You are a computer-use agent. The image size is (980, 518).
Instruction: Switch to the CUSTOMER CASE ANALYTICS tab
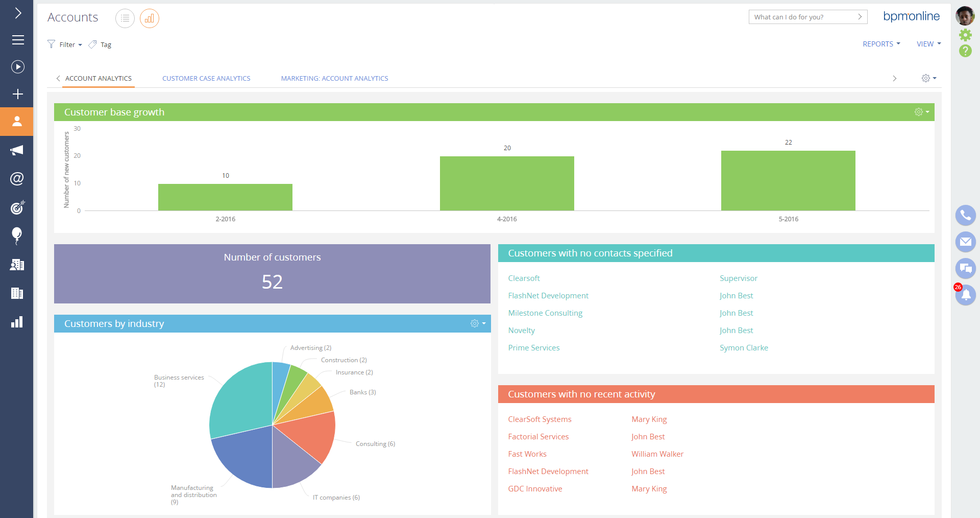click(206, 78)
